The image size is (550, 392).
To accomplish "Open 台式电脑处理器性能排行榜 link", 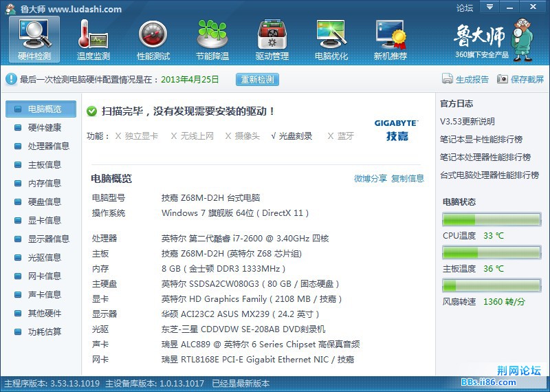I will (489, 175).
